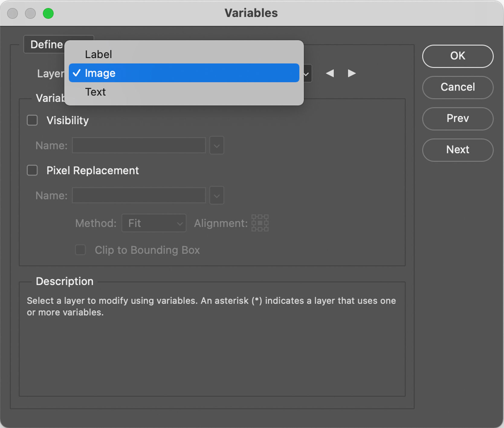
Task: Click the Pixel Replacement Name field
Action: pyautogui.click(x=138, y=195)
